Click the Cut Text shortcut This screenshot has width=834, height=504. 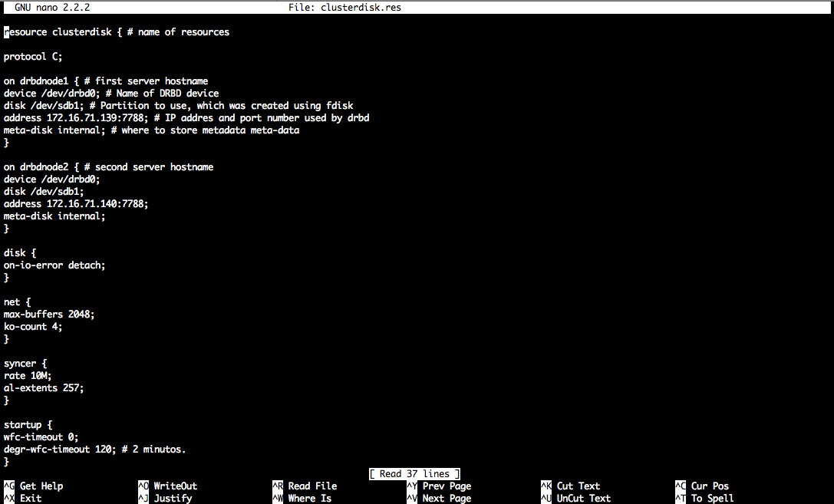pos(571,486)
